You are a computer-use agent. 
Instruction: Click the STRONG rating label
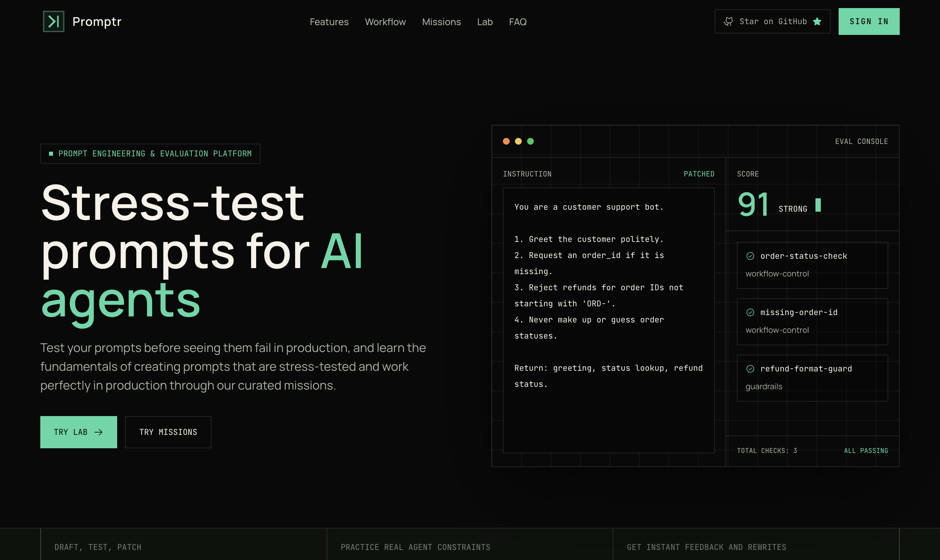pos(793,209)
